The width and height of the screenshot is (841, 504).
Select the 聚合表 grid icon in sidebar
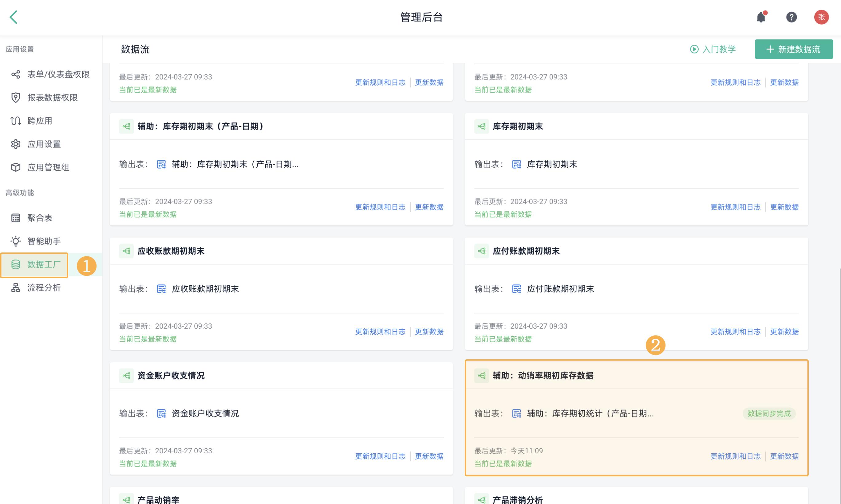[x=16, y=218]
